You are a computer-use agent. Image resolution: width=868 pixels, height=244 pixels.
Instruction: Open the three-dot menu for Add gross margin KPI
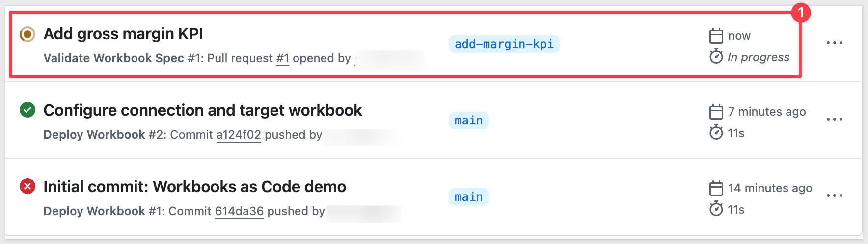tap(835, 43)
